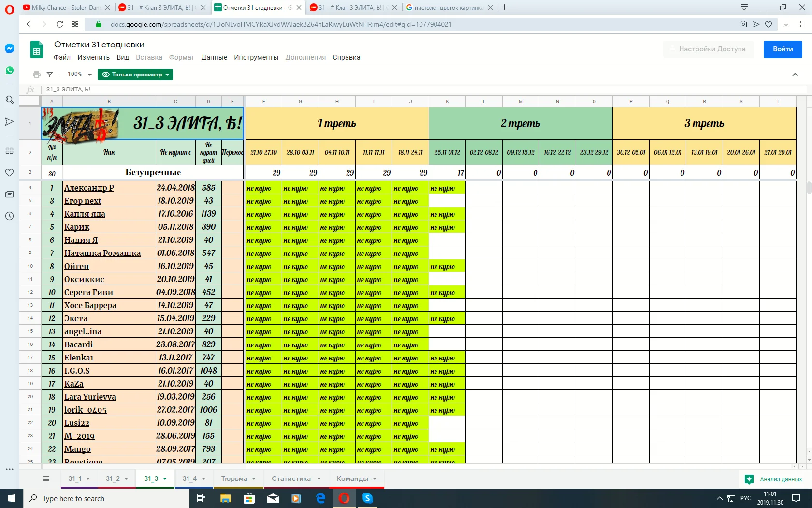Take a snapshot with the camera icon
The image size is (812, 508).
click(x=743, y=24)
